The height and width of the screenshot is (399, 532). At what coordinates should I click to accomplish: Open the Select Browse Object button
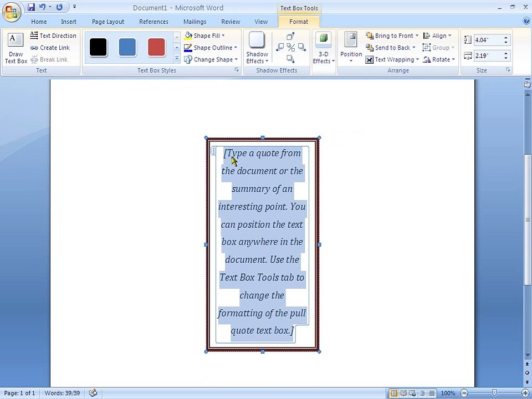(x=527, y=372)
